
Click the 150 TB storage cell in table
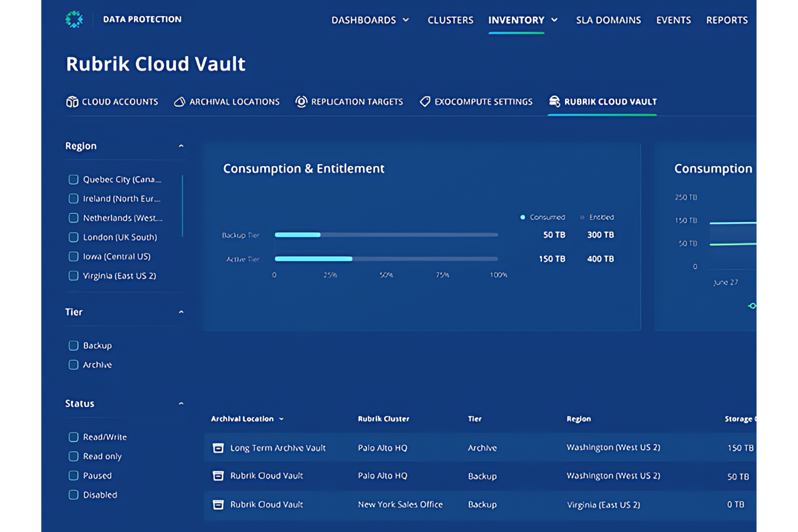740,448
